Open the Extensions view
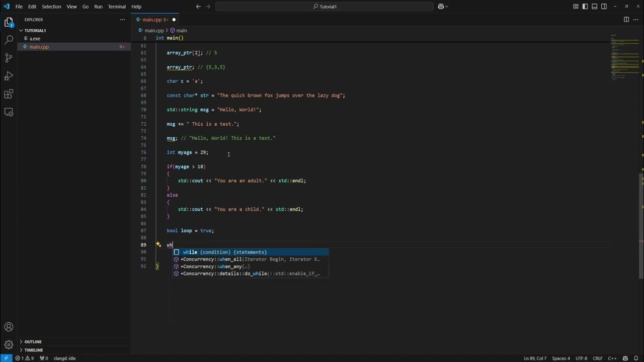Screen dimensions: 644x362 click(x=9, y=94)
